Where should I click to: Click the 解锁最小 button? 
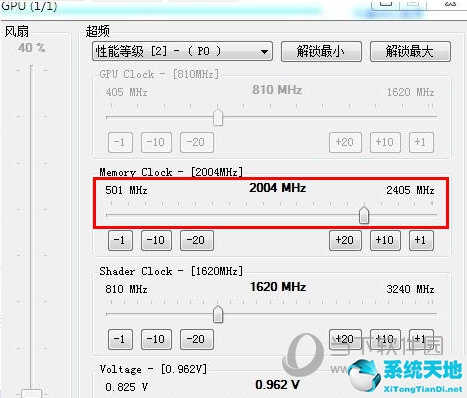pos(321,51)
